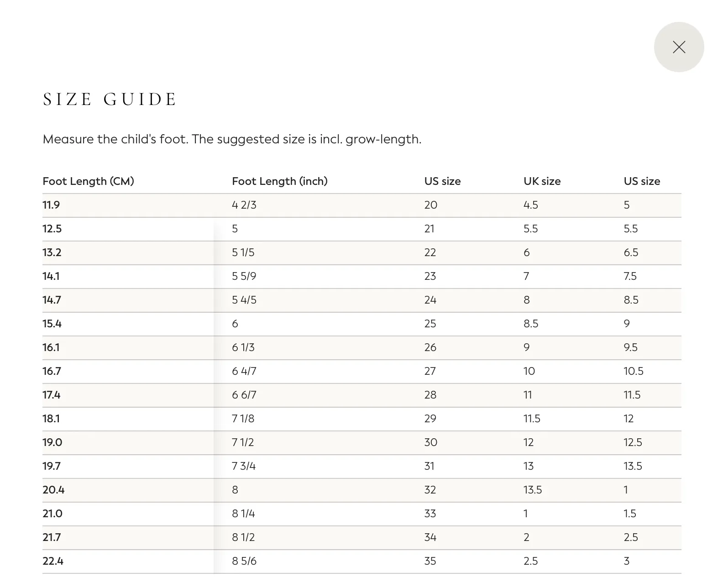Select the 11.9 cm foot length cell
This screenshot has width=723, height=588.
coord(51,205)
